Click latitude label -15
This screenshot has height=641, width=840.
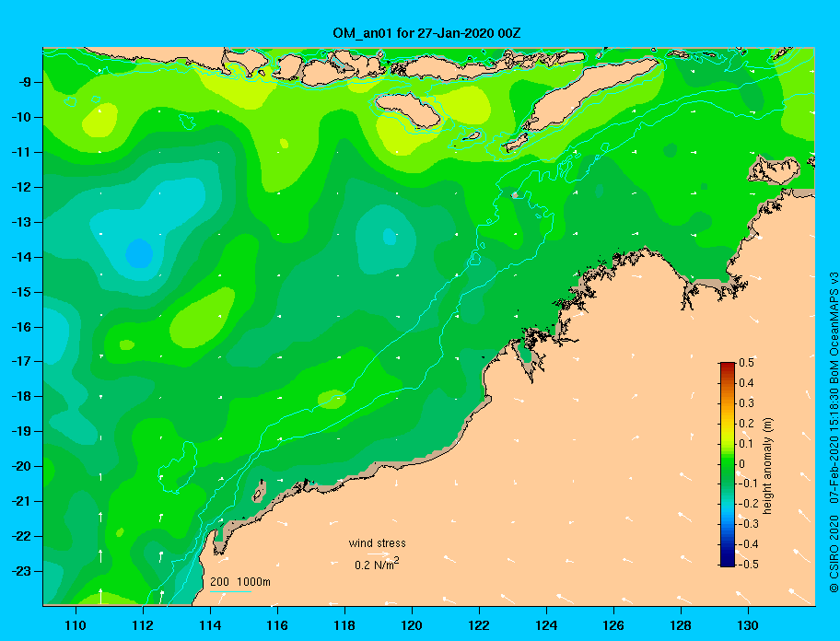pos(21,292)
